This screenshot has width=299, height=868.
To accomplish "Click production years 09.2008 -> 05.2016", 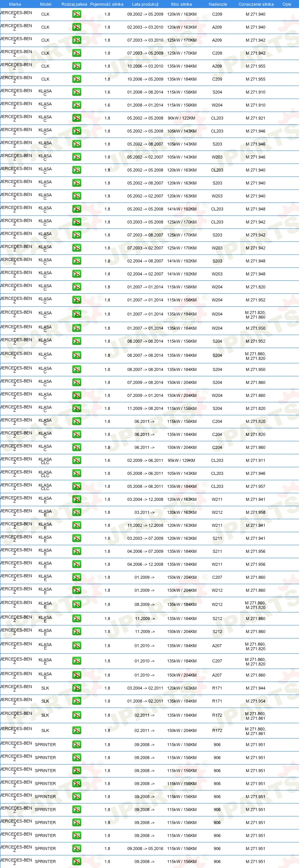I will coord(145,849).
